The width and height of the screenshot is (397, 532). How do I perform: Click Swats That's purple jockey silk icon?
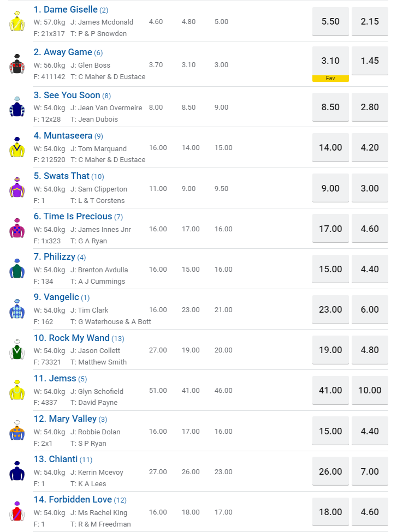click(17, 188)
